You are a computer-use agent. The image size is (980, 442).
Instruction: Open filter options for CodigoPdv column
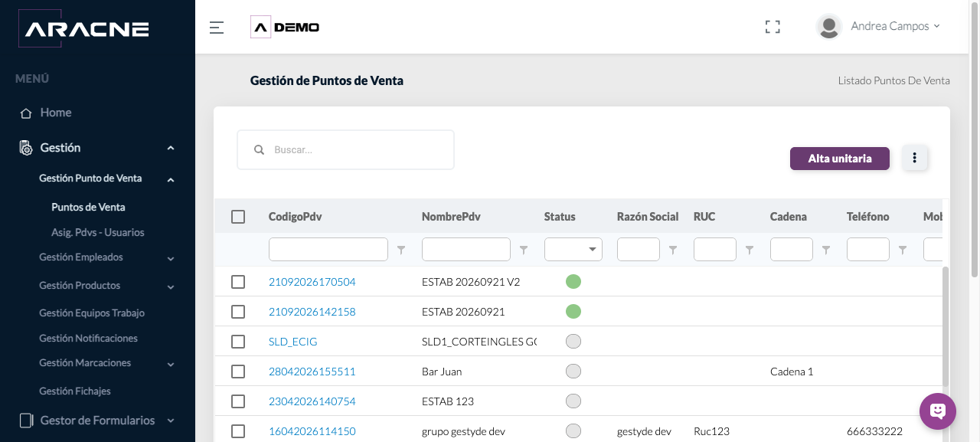(401, 250)
